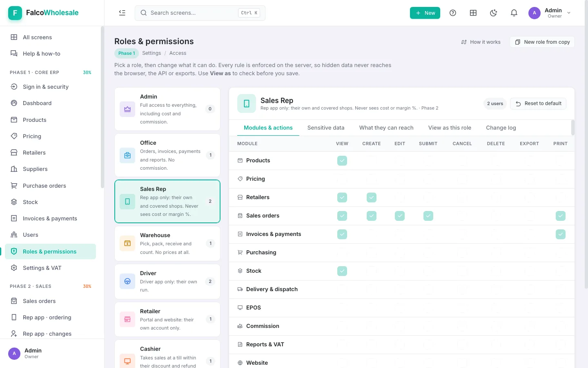Uncheck Edit permission for Sales orders
This screenshot has height=368, width=588.
pos(400,216)
